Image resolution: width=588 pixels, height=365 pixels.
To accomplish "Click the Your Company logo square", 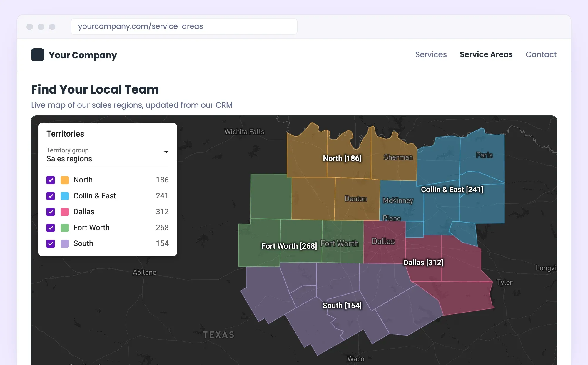I will point(38,55).
